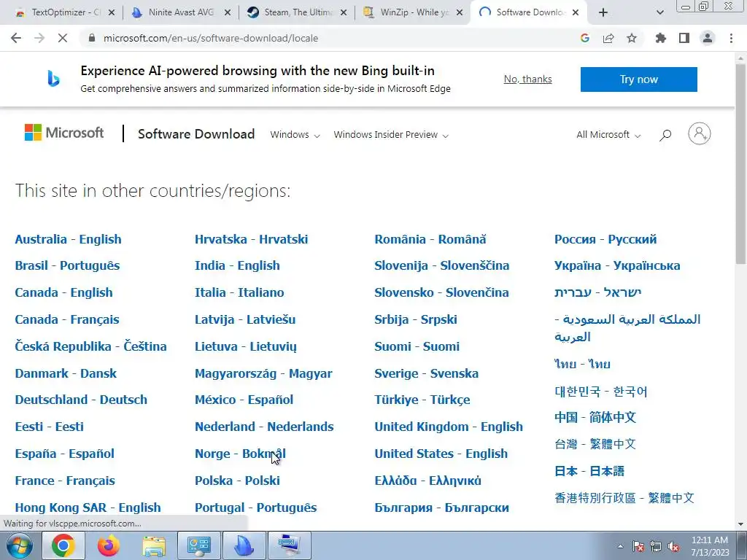
Task: Choose 日本 - 日本語
Action: click(x=589, y=471)
